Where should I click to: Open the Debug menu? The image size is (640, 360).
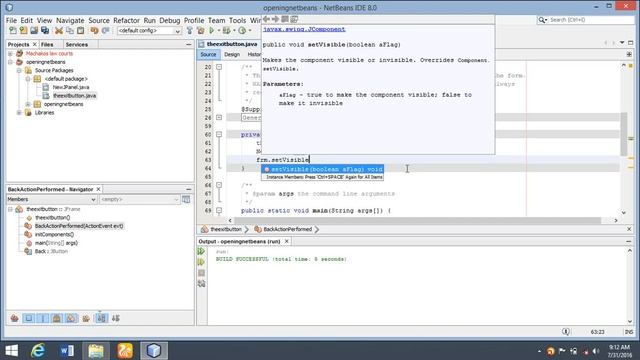pyautogui.click(x=169, y=20)
